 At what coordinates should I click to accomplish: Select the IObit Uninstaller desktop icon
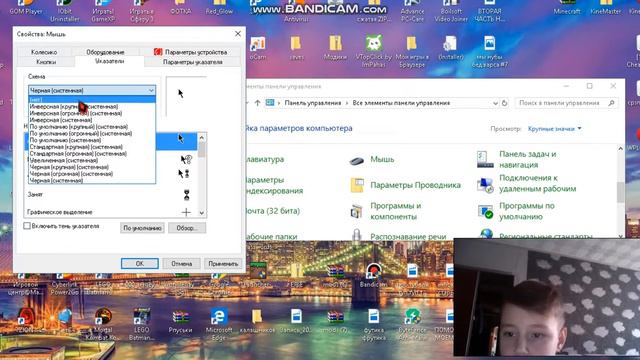64,11
